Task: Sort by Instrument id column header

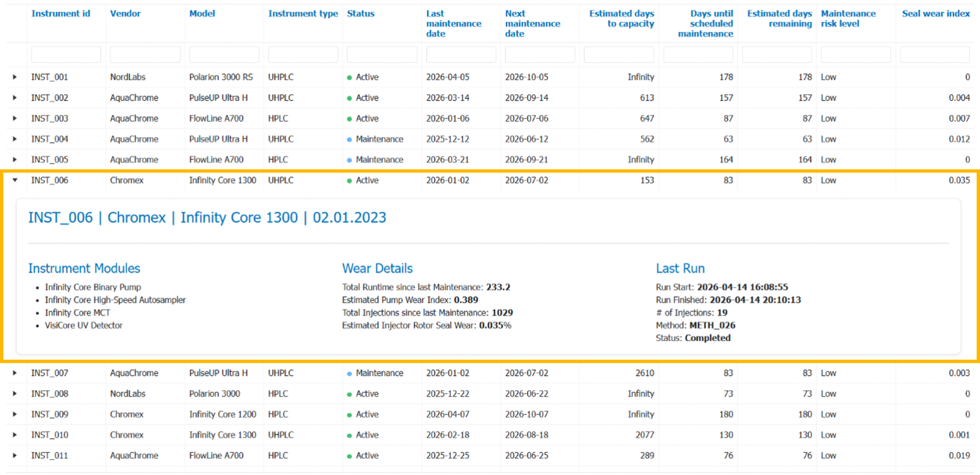Action: point(61,13)
